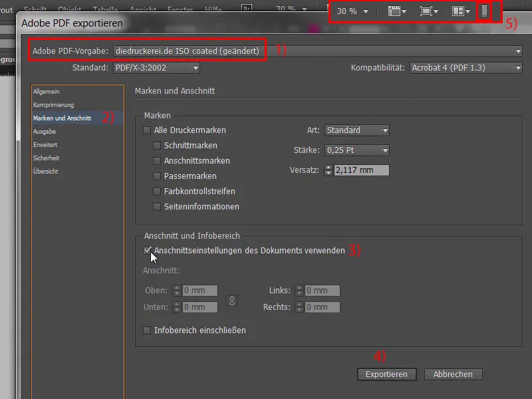The image size is (532, 399).
Task: Click the Links bleed stepper arrows
Action: [299, 291]
